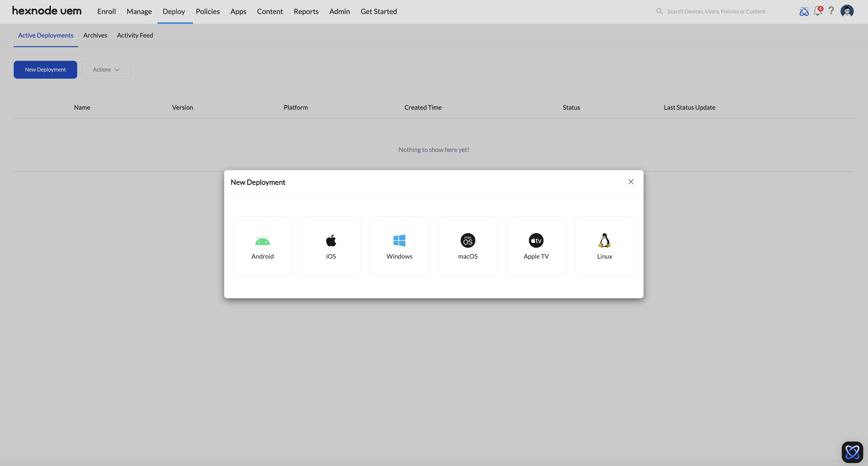Open the Policies menu
Screen dimensions: 868x466
[207, 11]
